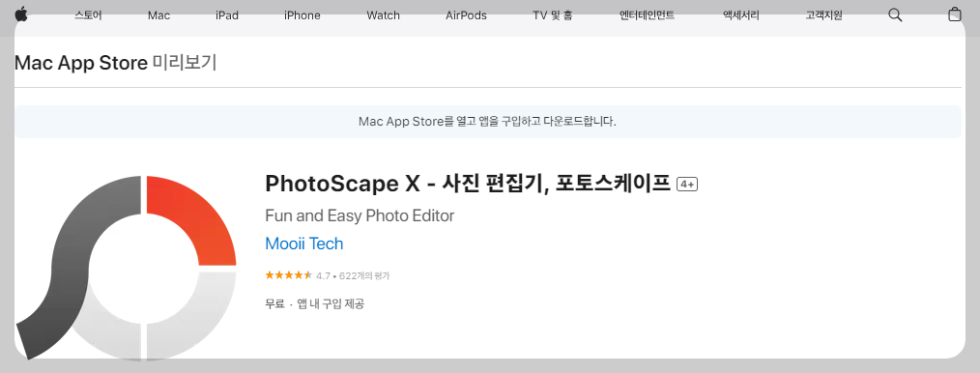Click the 4+ age rating badge
The height and width of the screenshot is (373, 980).
coord(687,185)
